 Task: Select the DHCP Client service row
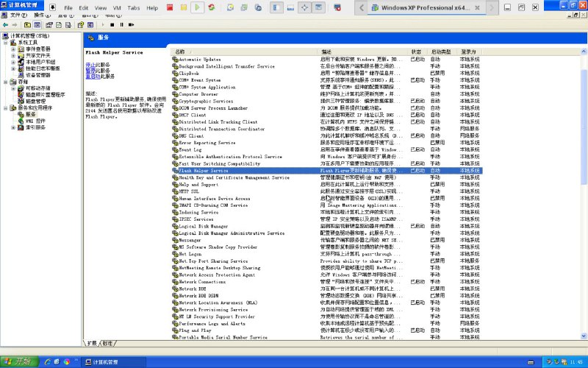pyautogui.click(x=326, y=115)
